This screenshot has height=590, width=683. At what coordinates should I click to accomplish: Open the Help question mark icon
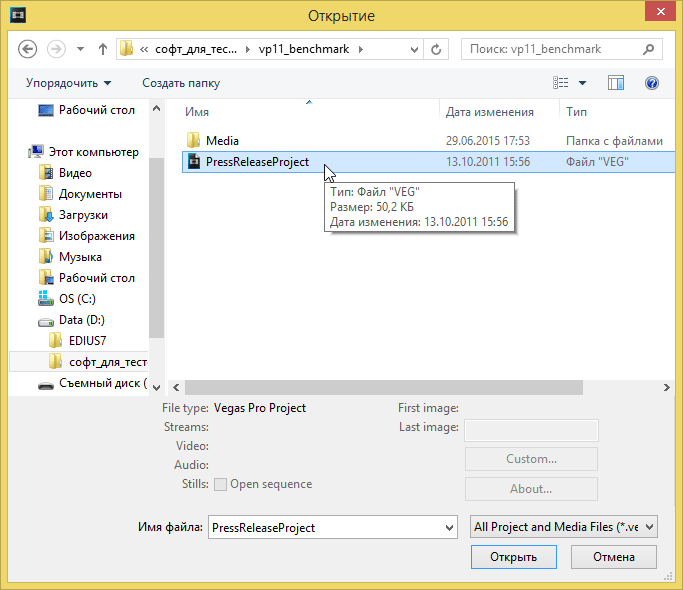652,83
